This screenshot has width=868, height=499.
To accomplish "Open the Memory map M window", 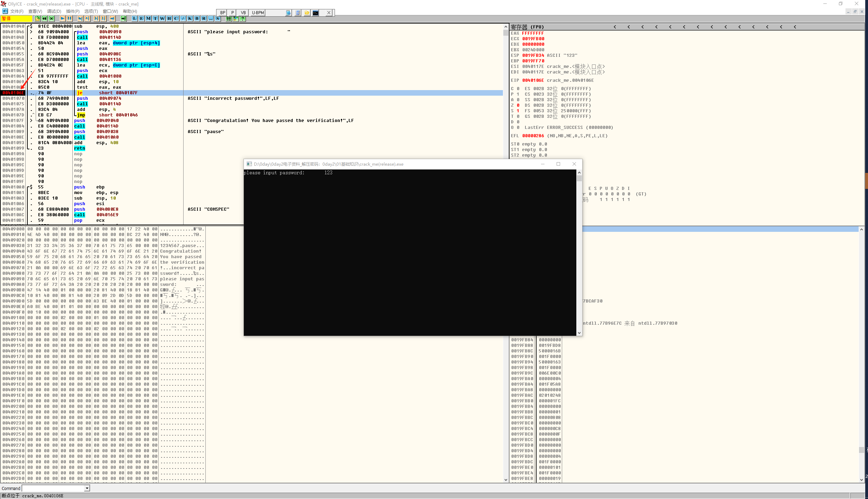I will click(148, 18).
